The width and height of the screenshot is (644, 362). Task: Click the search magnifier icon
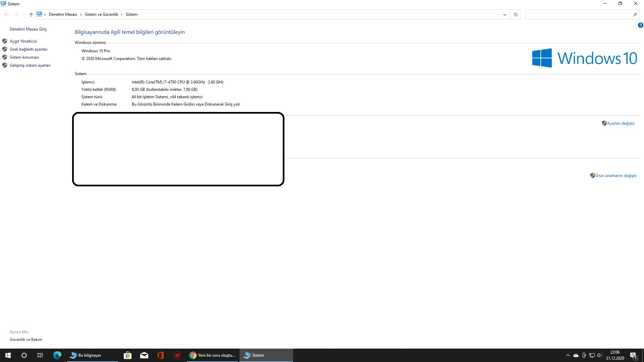(635, 14)
